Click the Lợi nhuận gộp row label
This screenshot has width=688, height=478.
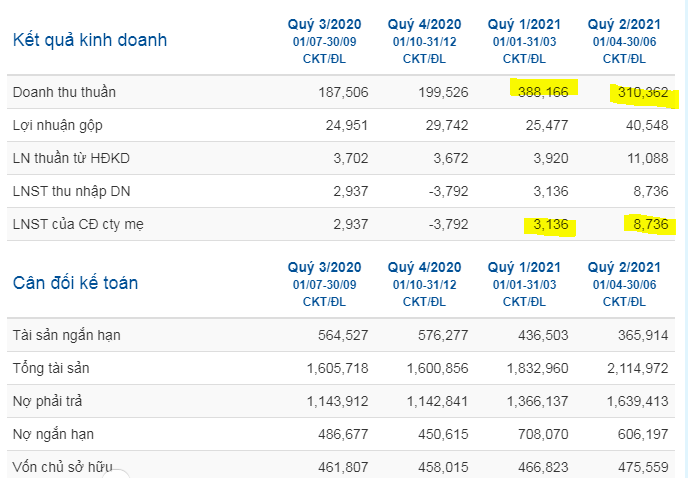pyautogui.click(x=57, y=125)
